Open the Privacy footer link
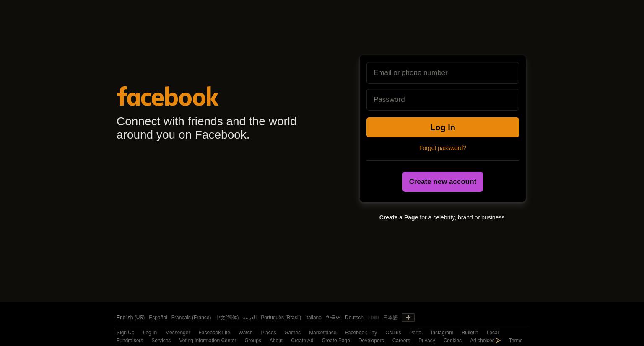Image resolution: width=644 pixels, height=346 pixels. [426, 341]
